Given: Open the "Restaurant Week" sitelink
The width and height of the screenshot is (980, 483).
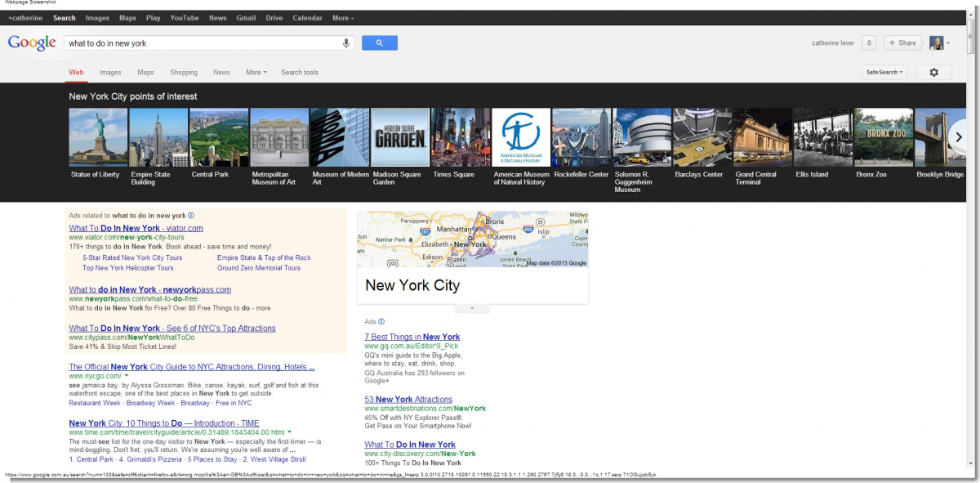Looking at the screenshot, I should [x=96, y=403].
